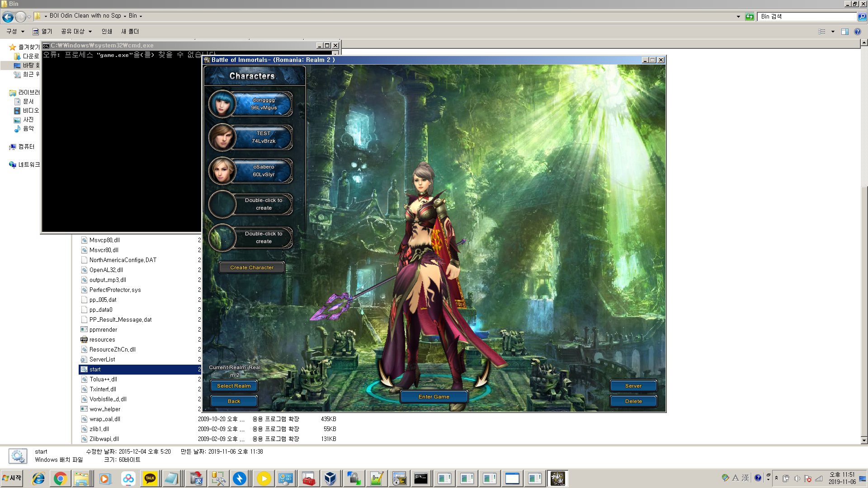Select the ServerList file in the list
Screen dimensions: 868x488
coord(102,360)
